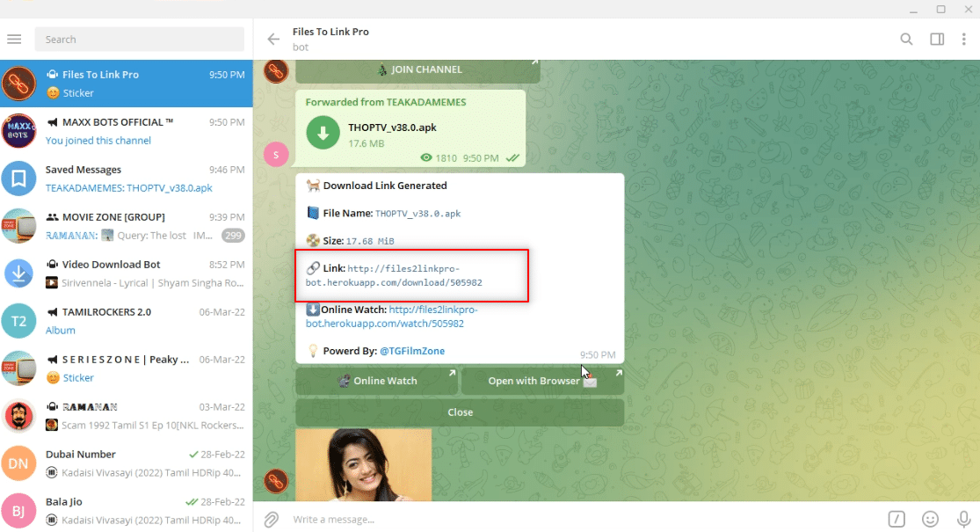Image resolution: width=980 pixels, height=532 pixels.
Task: Record voice message with microphone icon
Action: [x=963, y=519]
